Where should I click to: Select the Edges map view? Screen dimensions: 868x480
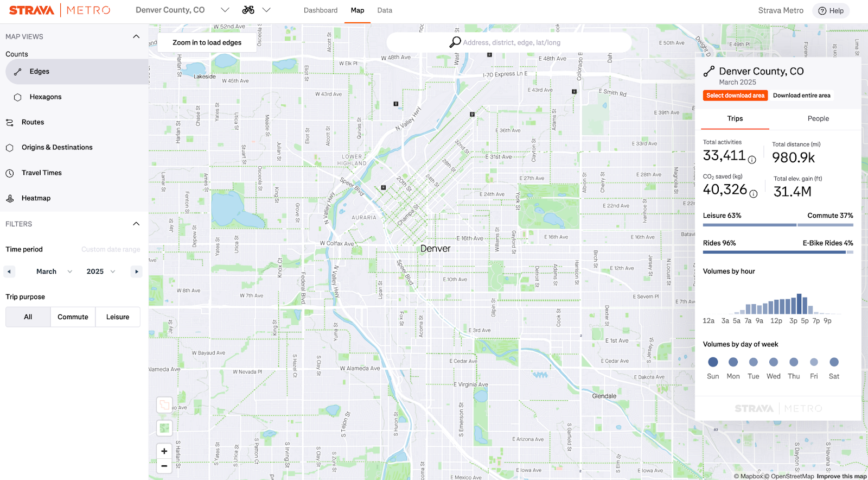(x=77, y=72)
